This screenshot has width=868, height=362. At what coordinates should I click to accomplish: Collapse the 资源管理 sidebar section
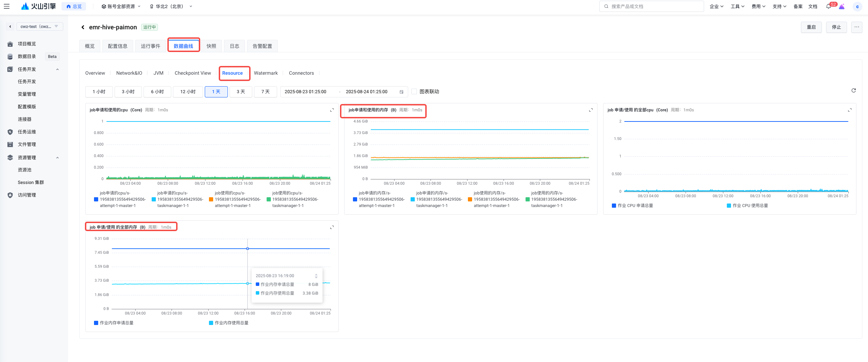click(x=57, y=157)
